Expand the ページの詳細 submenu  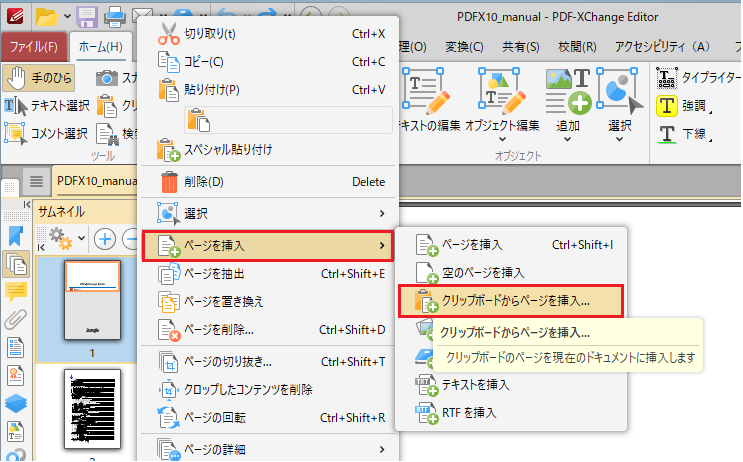click(x=382, y=449)
